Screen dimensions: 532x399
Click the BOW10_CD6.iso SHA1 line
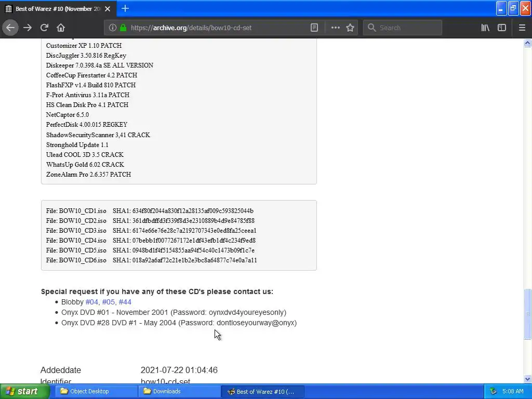pyautogui.click(x=152, y=260)
